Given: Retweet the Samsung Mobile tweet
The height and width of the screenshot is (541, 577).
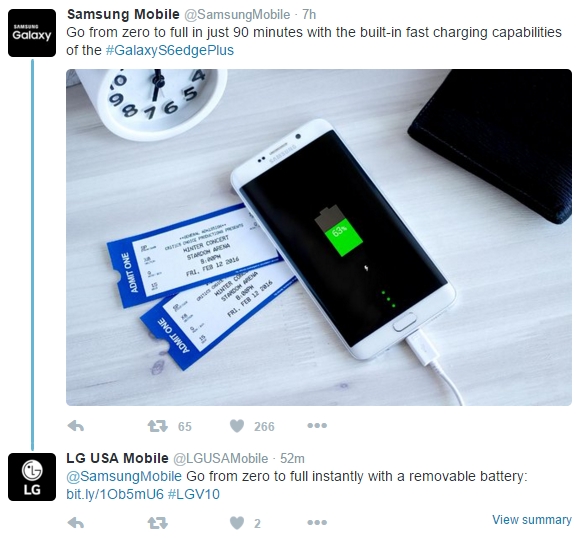Looking at the screenshot, I should click(157, 426).
